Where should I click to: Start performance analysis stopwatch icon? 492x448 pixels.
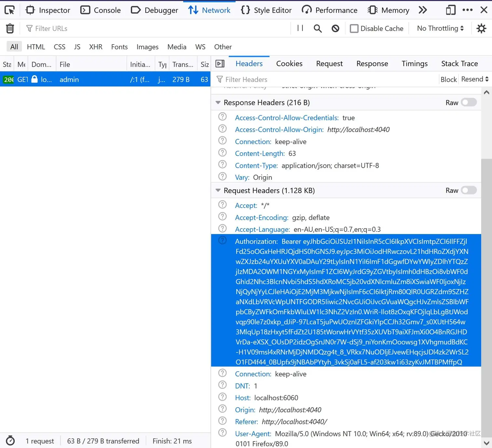pos(10,441)
